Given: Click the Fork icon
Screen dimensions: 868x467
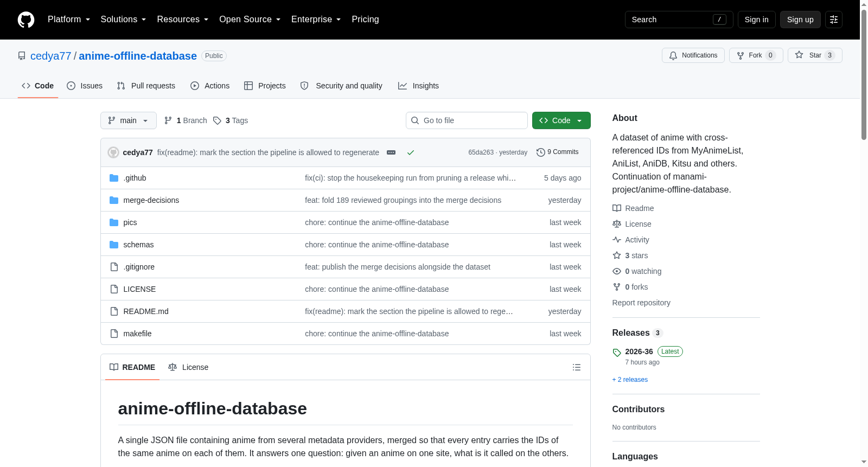Looking at the screenshot, I should (x=741, y=55).
